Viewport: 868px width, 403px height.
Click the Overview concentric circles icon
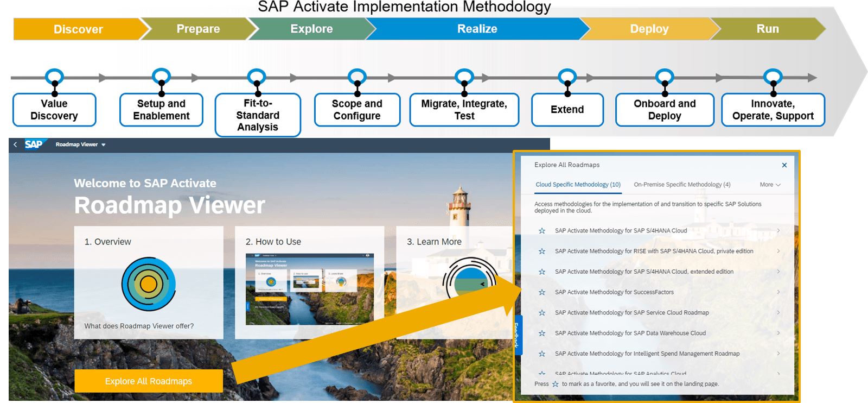click(x=149, y=284)
